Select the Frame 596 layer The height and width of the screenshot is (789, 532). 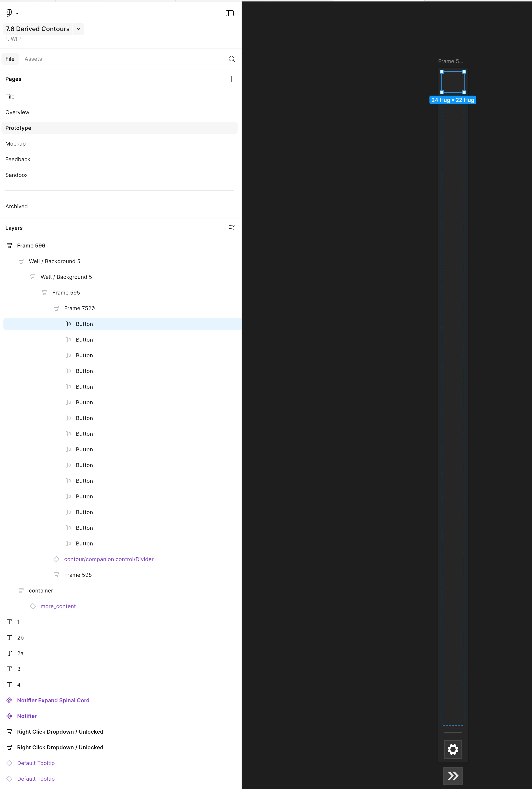pyautogui.click(x=31, y=245)
